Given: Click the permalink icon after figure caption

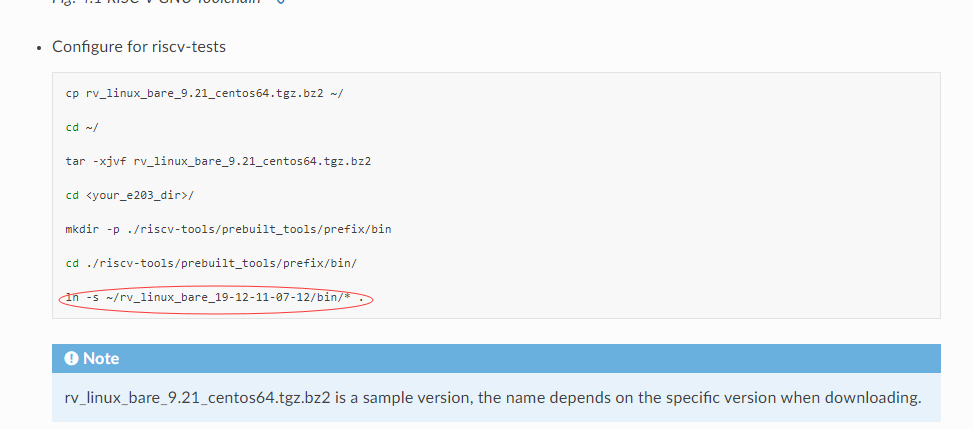Looking at the screenshot, I should click(280, 2).
